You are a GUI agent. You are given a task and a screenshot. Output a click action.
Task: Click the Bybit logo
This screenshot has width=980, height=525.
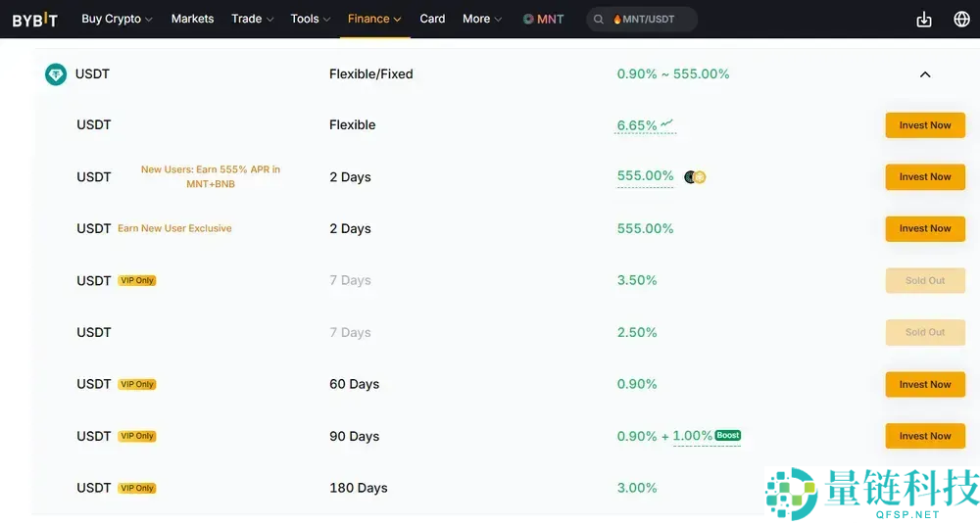(35, 20)
